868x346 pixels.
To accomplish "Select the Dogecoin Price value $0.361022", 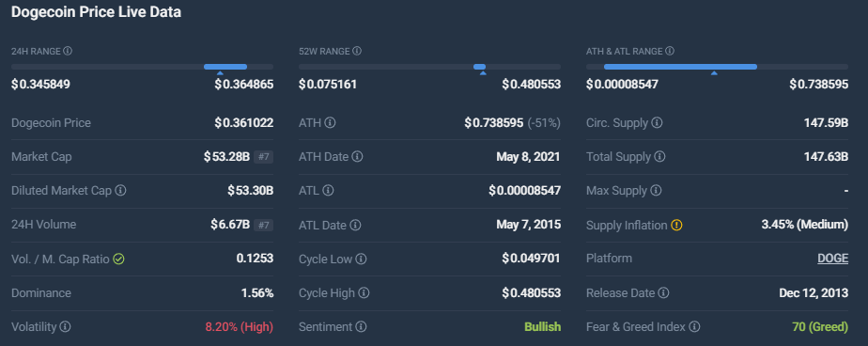I will click(244, 122).
